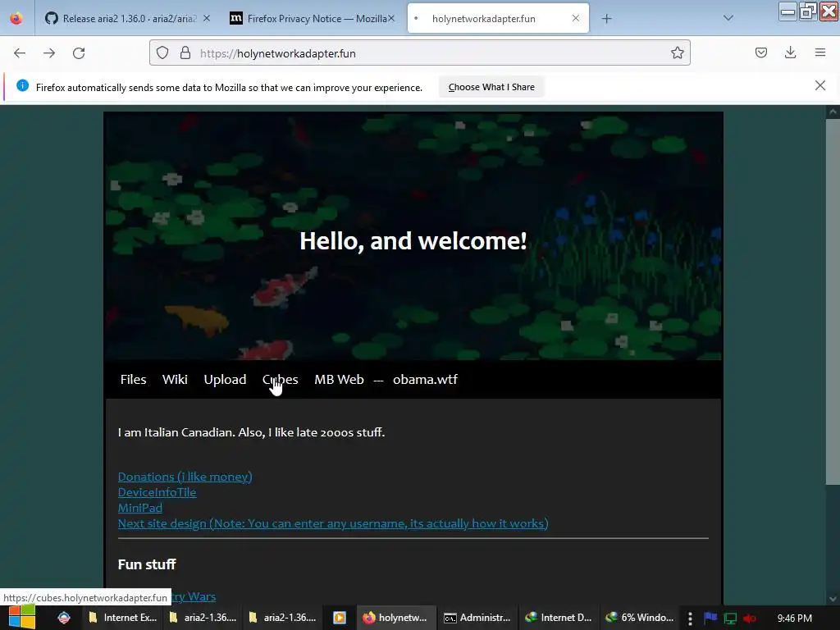Open a new tab with the plus button
The width and height of the screenshot is (840, 630).
click(x=606, y=19)
